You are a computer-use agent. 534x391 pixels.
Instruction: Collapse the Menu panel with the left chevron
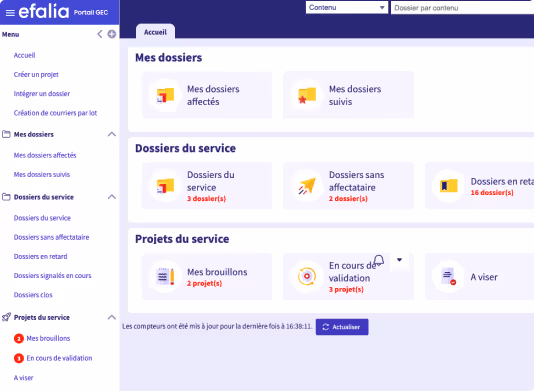[x=99, y=34]
